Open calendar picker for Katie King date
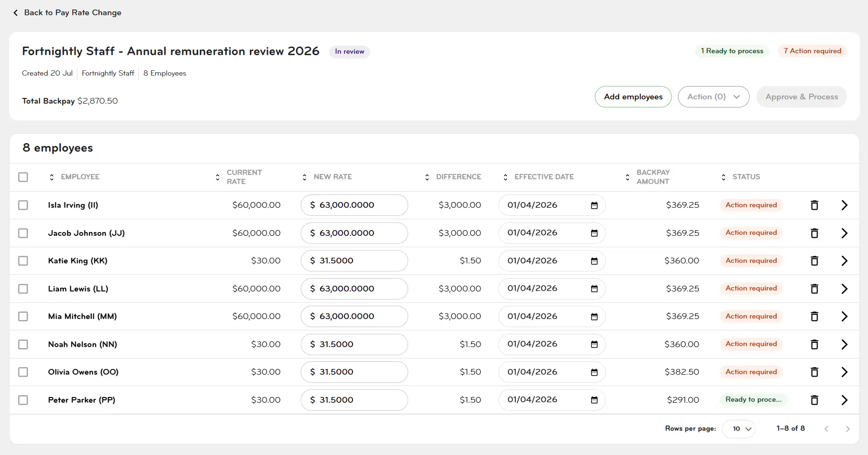The height and width of the screenshot is (455, 868). [594, 261]
